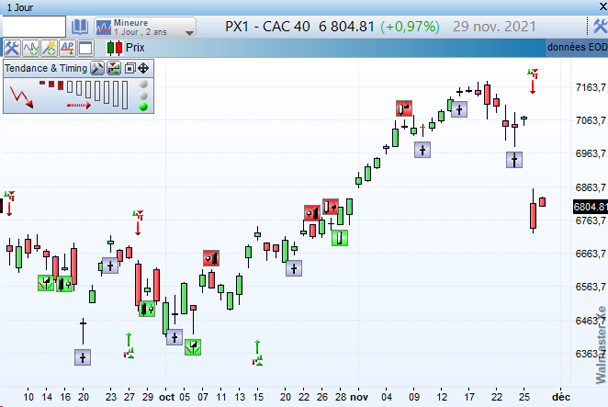Screen dimensions: 608x407
Task: Click the green buy signal below 27 September
Action: (129, 345)
